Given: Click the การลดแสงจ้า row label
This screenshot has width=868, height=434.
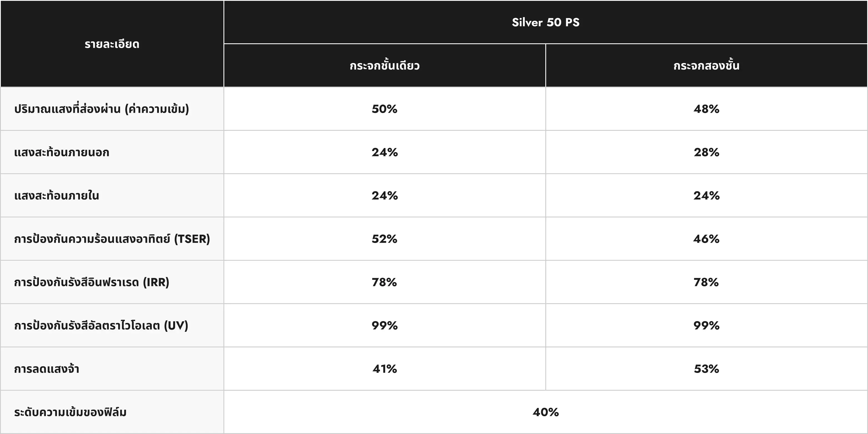Looking at the screenshot, I should pyautogui.click(x=46, y=369).
